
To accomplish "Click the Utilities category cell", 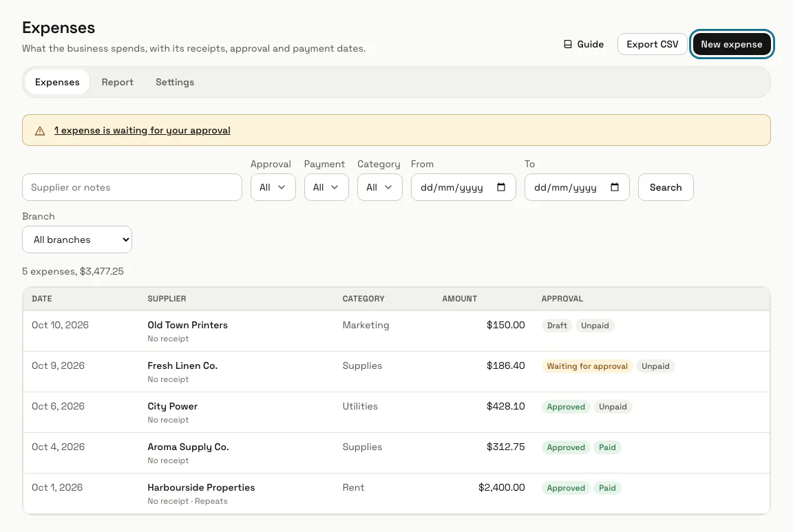I will tap(360, 406).
